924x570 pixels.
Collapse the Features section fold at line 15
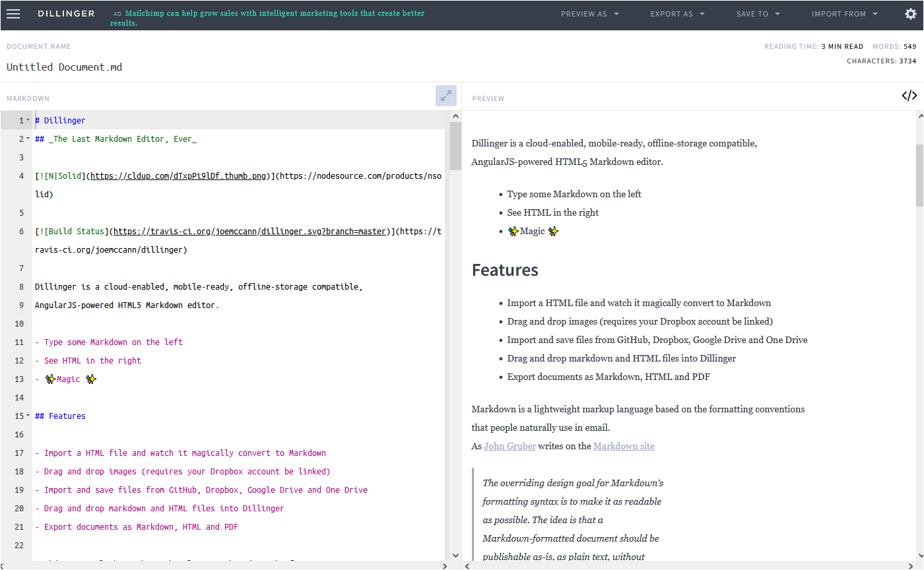(x=27, y=416)
